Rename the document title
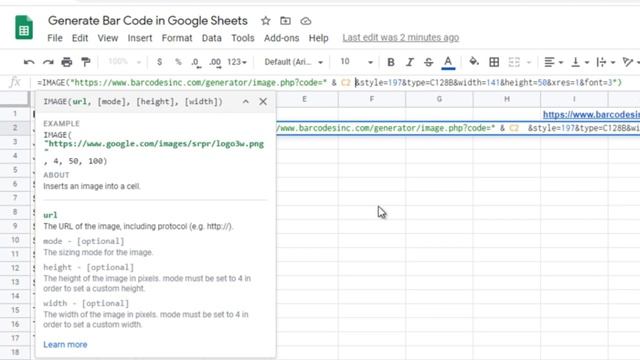This screenshot has width=640, height=360. (x=148, y=21)
